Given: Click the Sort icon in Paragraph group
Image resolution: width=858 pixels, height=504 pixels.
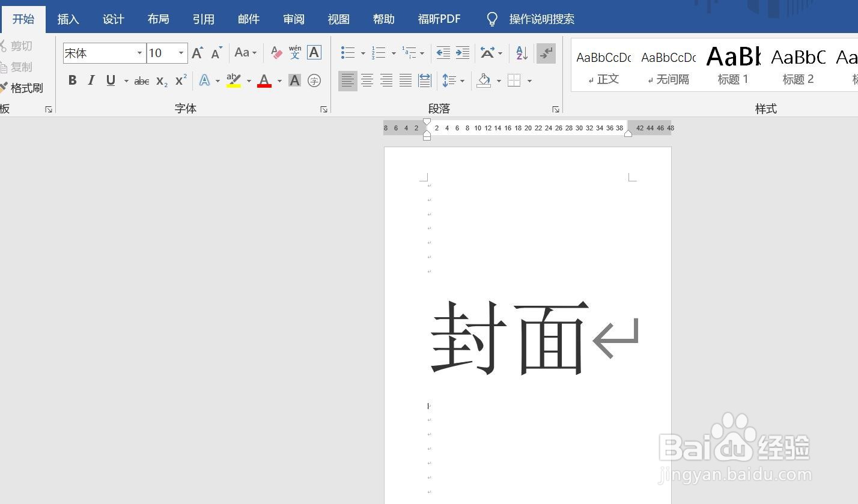Looking at the screenshot, I should pyautogui.click(x=520, y=53).
